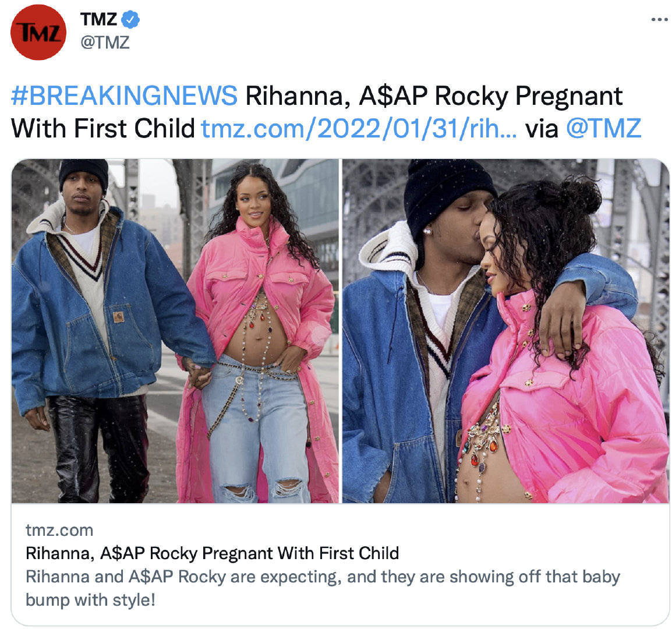Click the blue verified badge
Screen dimensions: 672x629
coord(130,19)
